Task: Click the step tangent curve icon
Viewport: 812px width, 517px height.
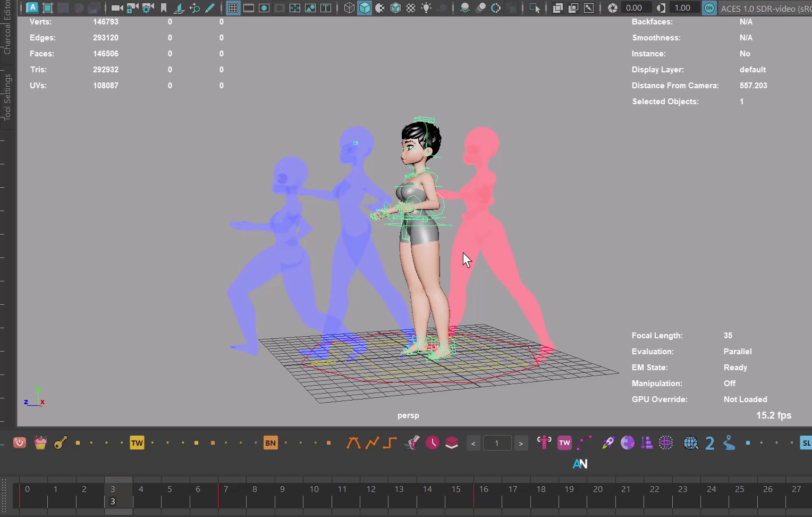Action: click(390, 443)
